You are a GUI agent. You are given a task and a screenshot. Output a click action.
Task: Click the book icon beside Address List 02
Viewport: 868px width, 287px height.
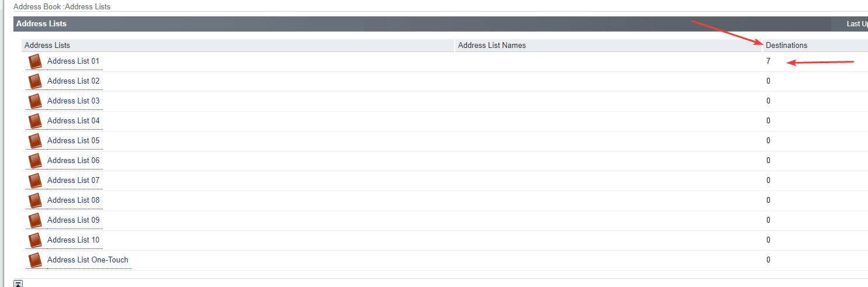tap(35, 81)
